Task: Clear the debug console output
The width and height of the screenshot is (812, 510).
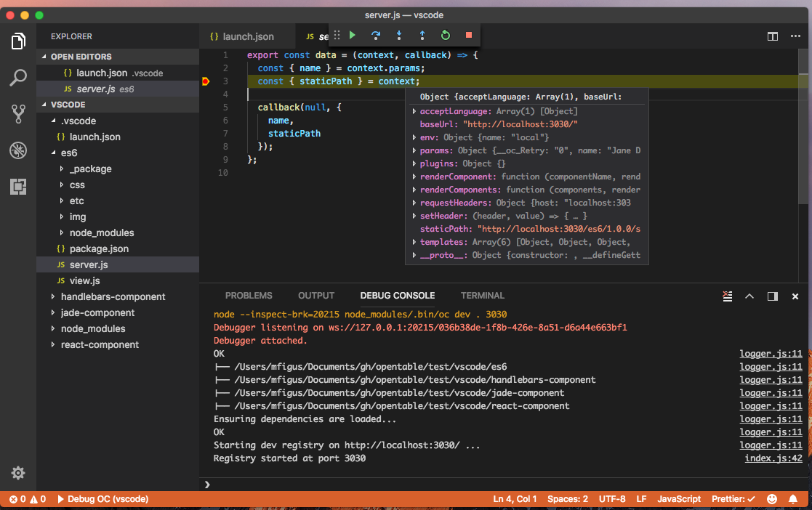Action: tap(728, 296)
